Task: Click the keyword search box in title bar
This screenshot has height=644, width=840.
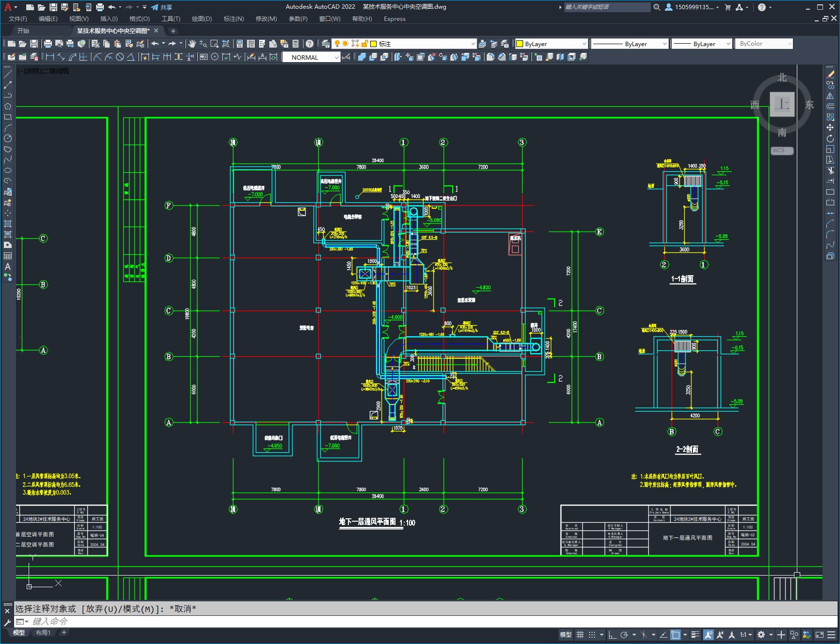Action: (x=607, y=7)
